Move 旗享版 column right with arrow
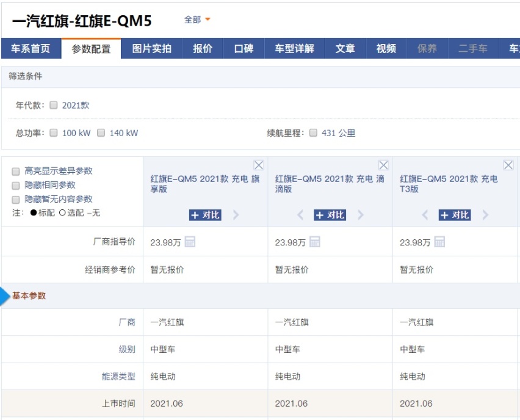The image size is (520, 420). tap(236, 215)
